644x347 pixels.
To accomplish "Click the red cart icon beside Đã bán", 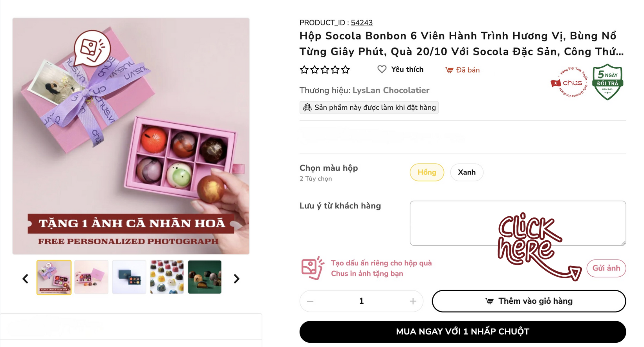I will [449, 70].
